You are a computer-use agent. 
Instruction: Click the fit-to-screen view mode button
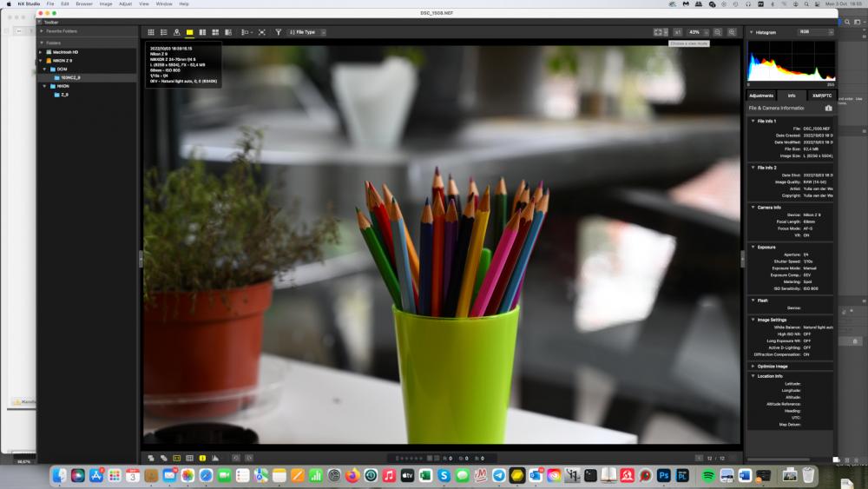tap(658, 33)
